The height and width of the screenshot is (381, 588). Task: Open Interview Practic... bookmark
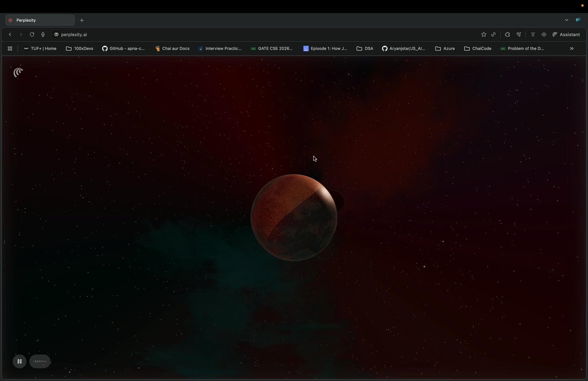[x=220, y=49]
